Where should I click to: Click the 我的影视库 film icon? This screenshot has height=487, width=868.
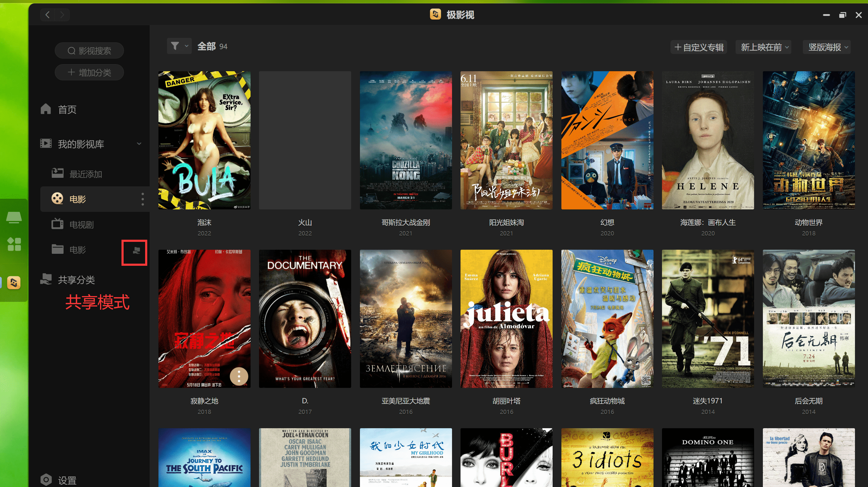click(46, 144)
